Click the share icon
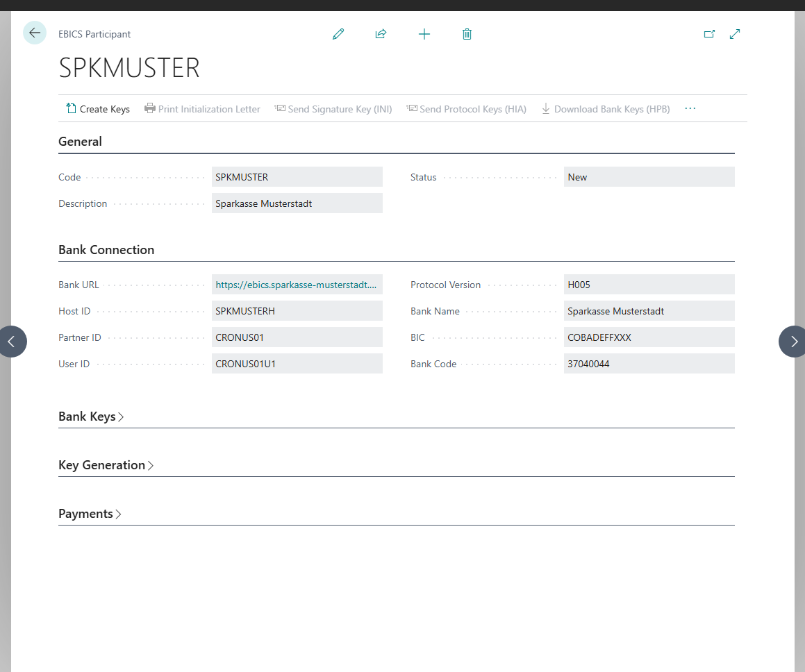Viewport: 805px width, 672px height. coord(381,34)
